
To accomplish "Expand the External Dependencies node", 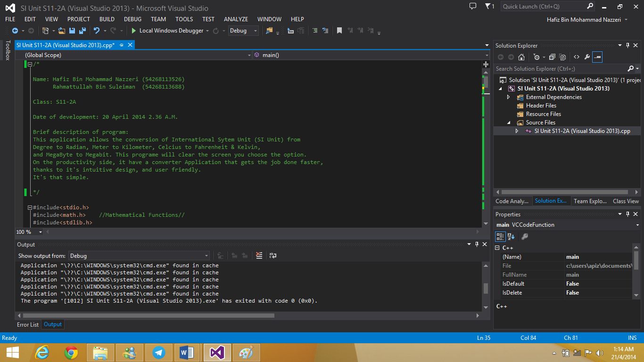I will [x=508, y=97].
